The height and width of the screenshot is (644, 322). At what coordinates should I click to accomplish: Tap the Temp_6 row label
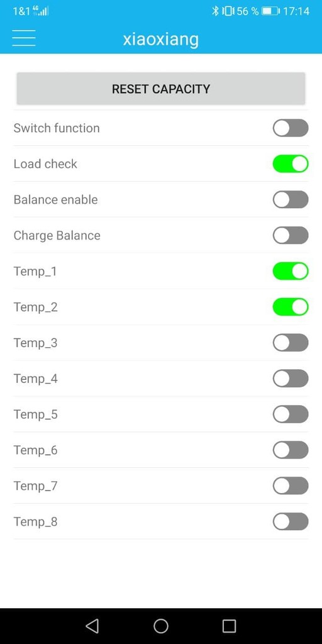pos(35,450)
